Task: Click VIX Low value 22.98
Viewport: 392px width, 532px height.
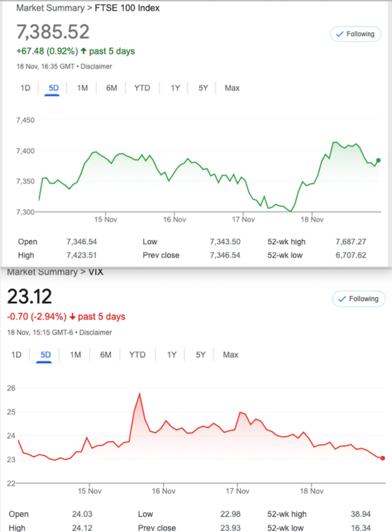Action: click(231, 514)
